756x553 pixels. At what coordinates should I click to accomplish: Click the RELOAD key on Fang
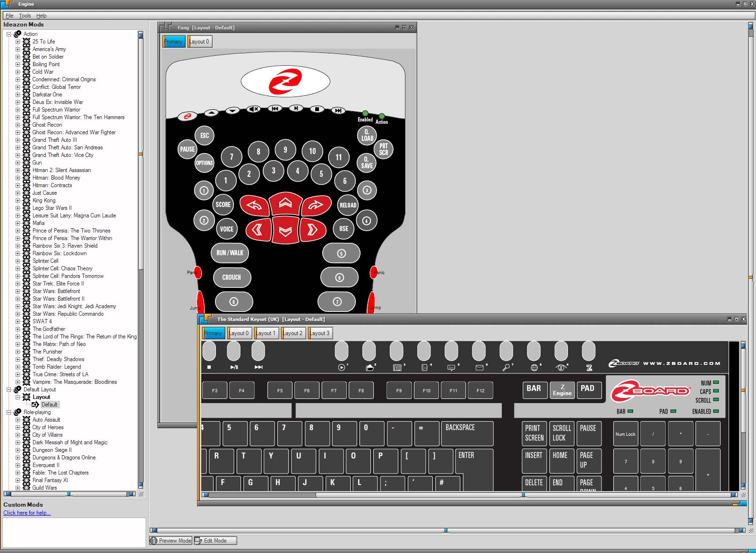pyautogui.click(x=348, y=205)
